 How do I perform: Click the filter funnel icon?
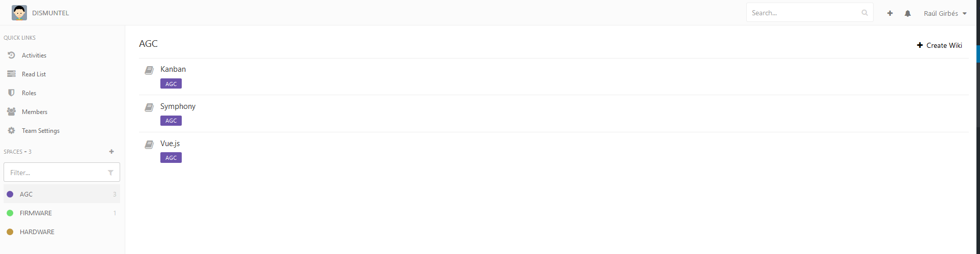click(x=110, y=173)
